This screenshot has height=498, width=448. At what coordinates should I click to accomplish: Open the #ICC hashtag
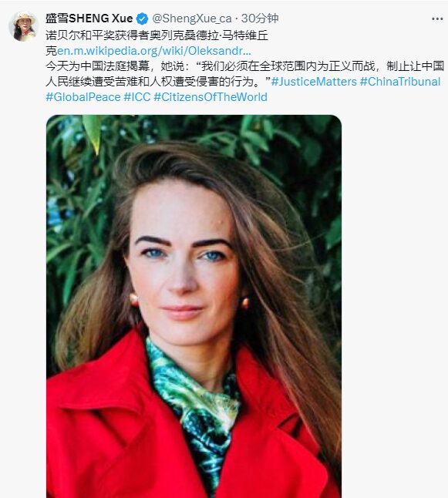pos(137,97)
